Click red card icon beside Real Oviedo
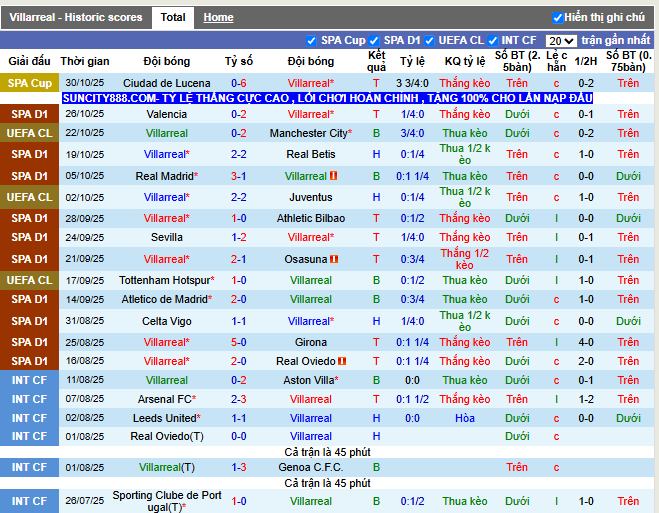Image resolution: width=659 pixels, height=513 pixels. pyautogui.click(x=342, y=361)
